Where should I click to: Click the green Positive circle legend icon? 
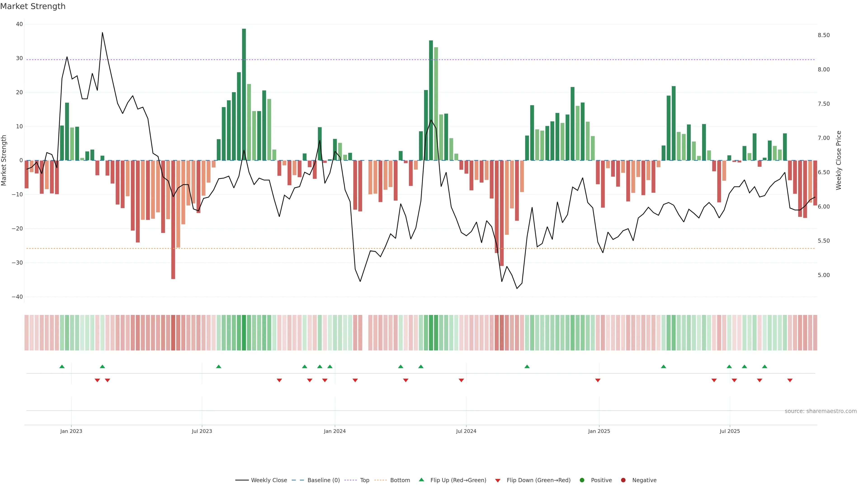582,480
